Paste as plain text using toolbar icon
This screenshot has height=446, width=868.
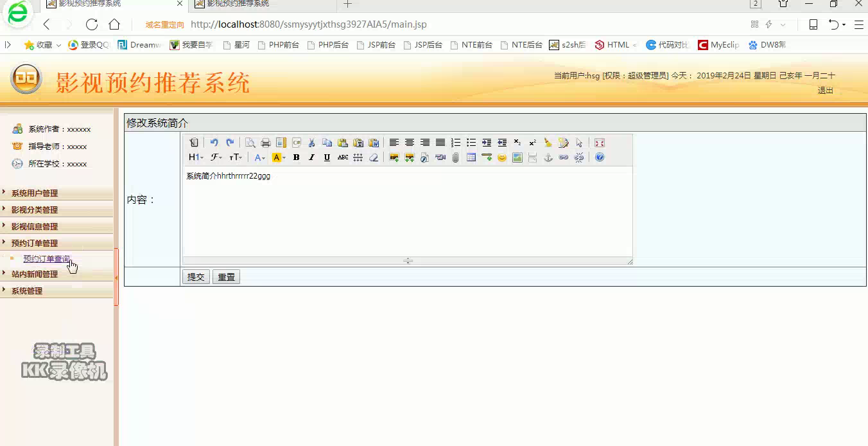(x=358, y=143)
